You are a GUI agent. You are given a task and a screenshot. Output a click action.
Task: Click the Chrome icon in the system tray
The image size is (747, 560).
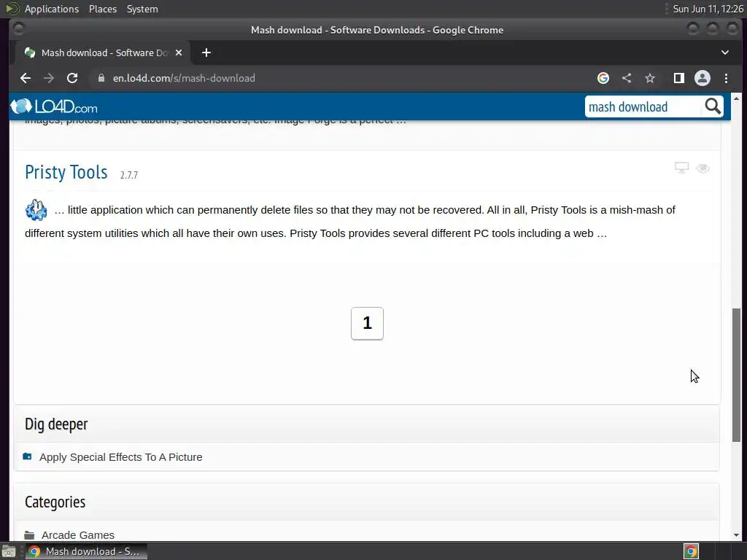pos(691,551)
